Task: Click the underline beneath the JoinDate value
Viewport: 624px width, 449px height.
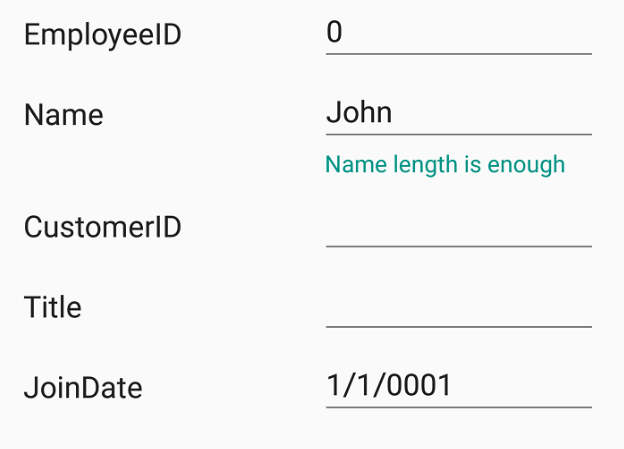Action: pyautogui.click(x=458, y=407)
